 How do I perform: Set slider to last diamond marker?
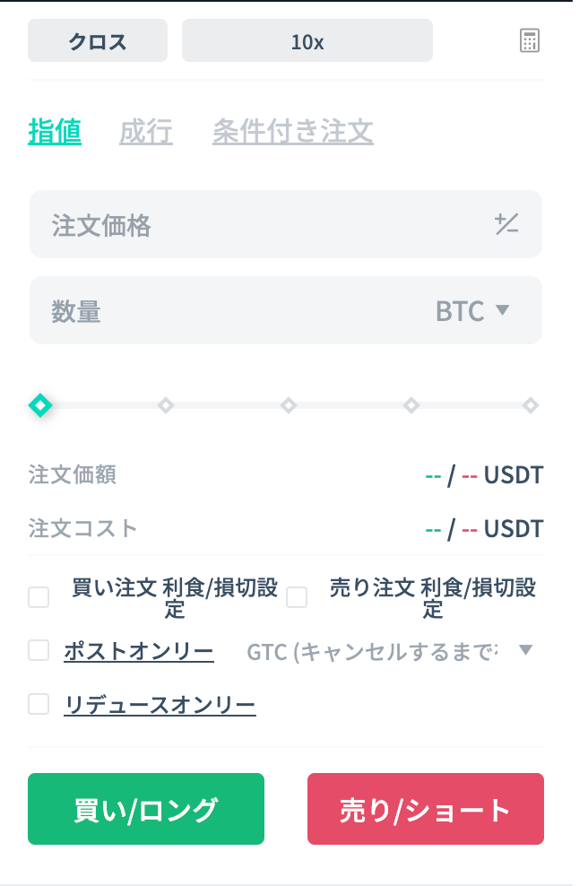coord(531,405)
